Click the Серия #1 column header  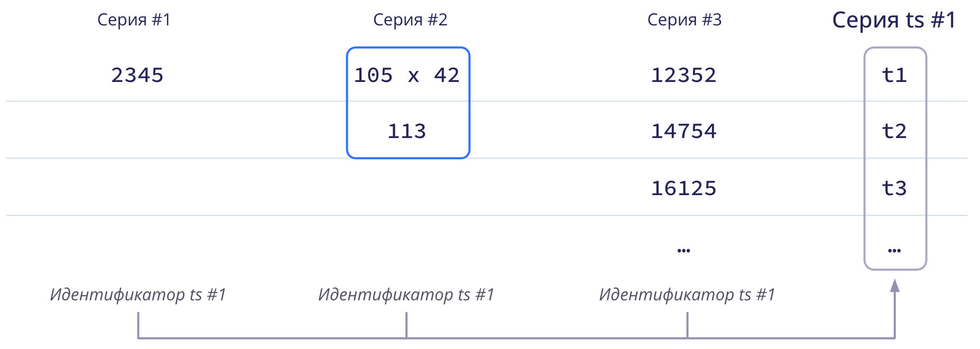coord(134,20)
